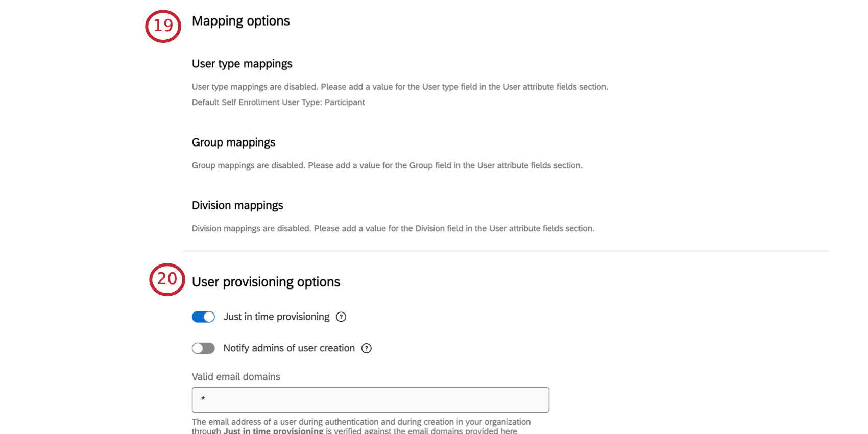The image size is (868, 434).
Task: Select the User provisioning options heading
Action: tap(266, 282)
